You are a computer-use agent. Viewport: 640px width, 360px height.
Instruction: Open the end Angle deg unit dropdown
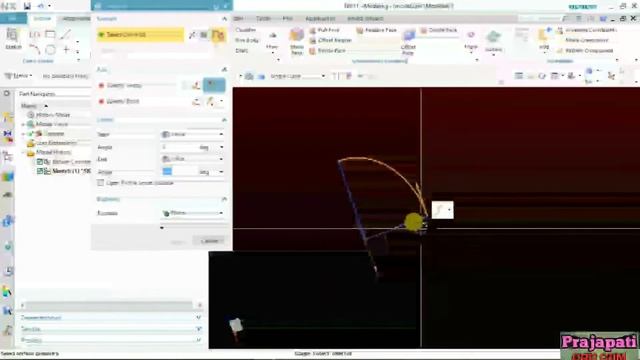[222, 172]
